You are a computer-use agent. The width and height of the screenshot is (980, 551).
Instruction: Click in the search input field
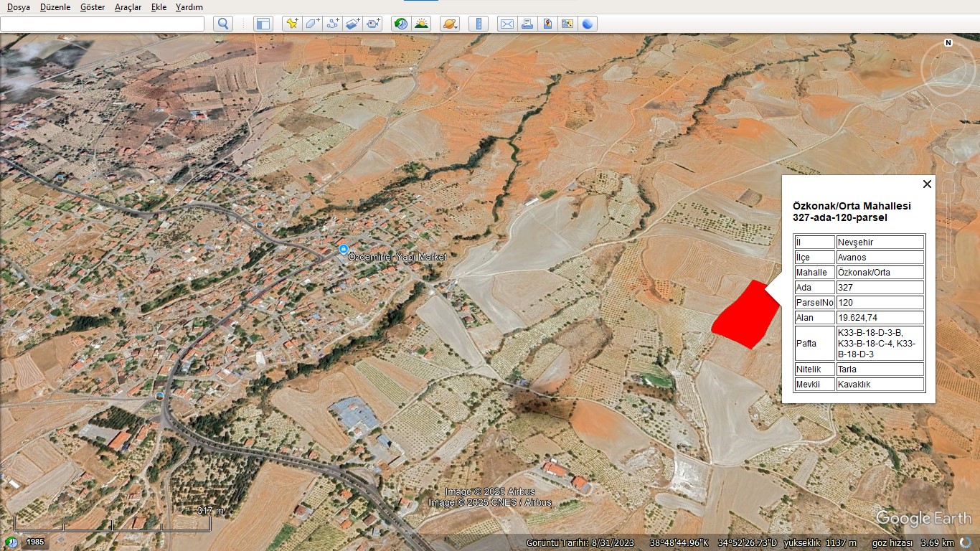click(x=103, y=24)
